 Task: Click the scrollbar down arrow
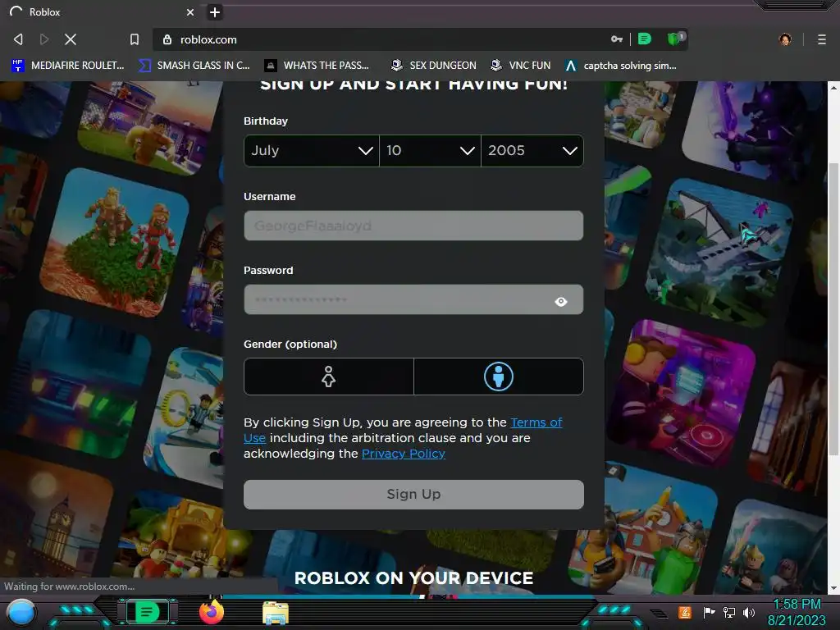pyautogui.click(x=833, y=588)
